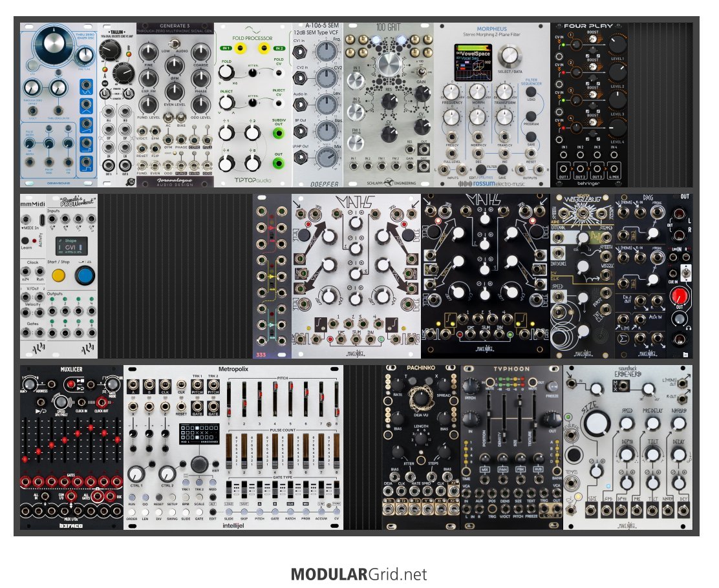719x588 pixels.
Task: Click Erbe-Verb large SIZE knob
Action: (597, 423)
